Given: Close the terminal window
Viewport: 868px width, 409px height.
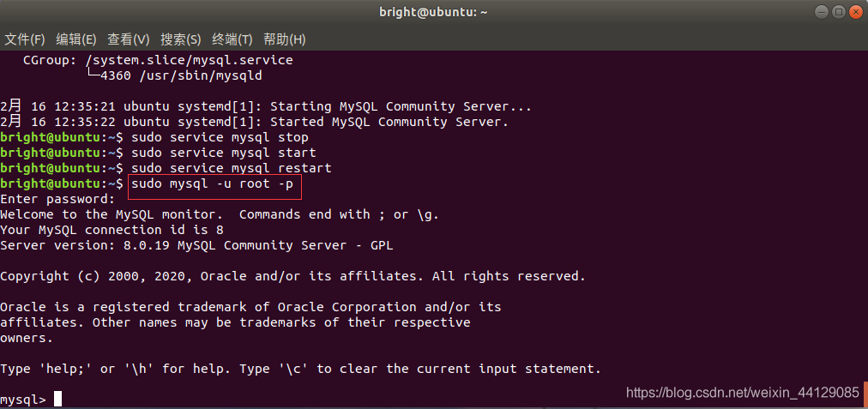Looking at the screenshot, I should pyautogui.click(x=854, y=12).
